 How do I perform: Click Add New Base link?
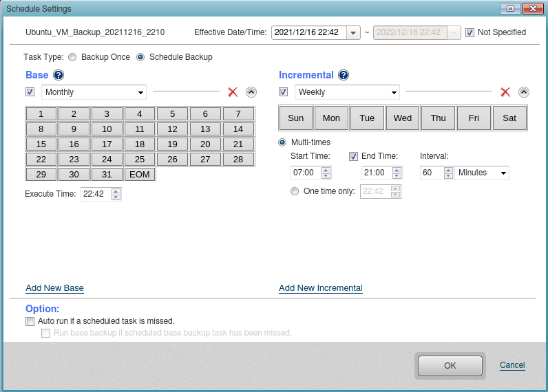[54, 288]
